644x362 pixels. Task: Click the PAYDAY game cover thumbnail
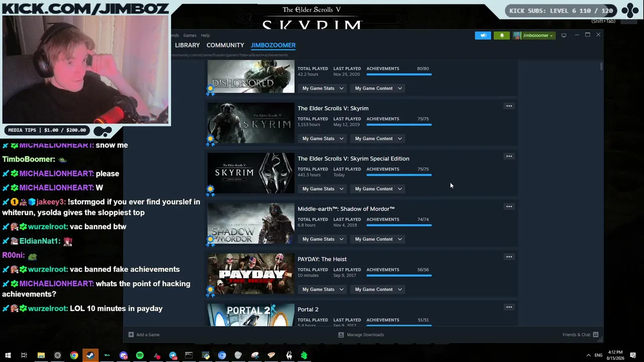click(251, 274)
